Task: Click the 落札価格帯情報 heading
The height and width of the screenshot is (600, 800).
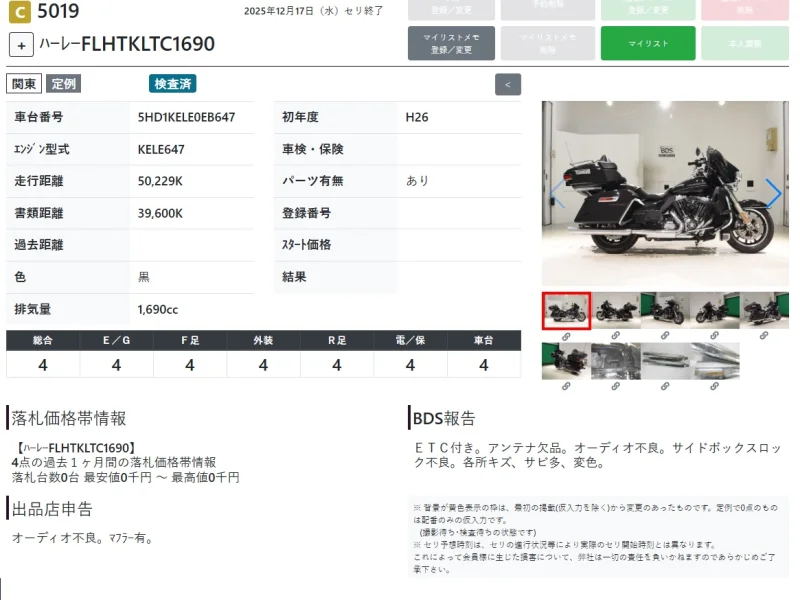Action: 68,418
